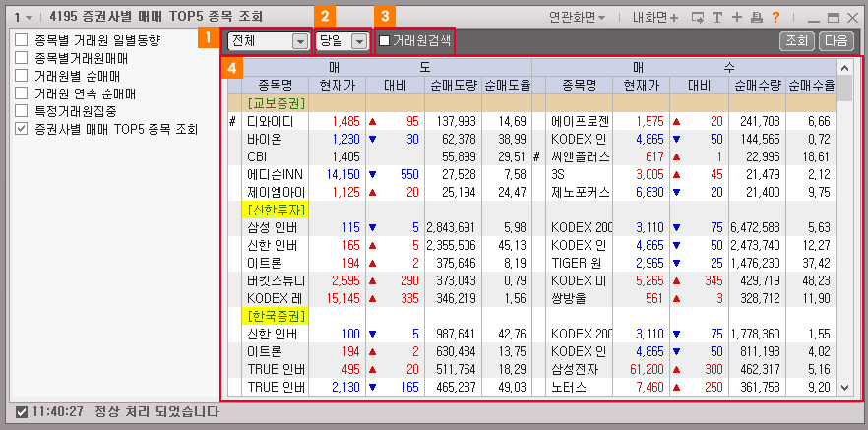Screen dimensions: 868x430
Task: Select 노터스 in buy column
Action: click(569, 387)
